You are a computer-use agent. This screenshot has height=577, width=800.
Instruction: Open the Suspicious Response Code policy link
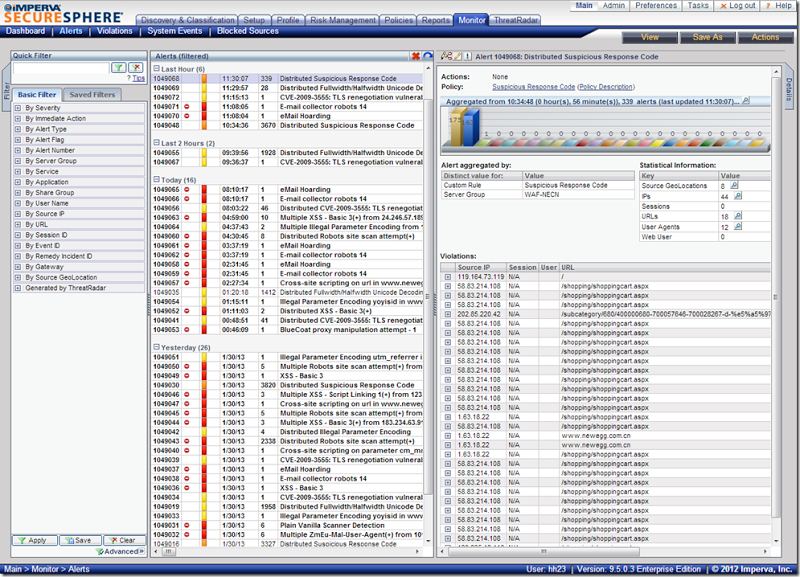click(x=533, y=87)
